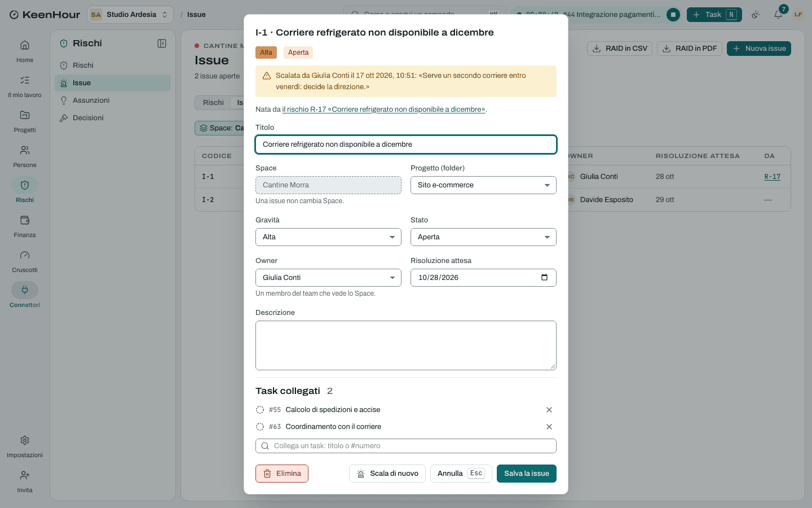The image size is (812, 508).
Task: Open the Connettori plug icon
Action: pyautogui.click(x=25, y=290)
